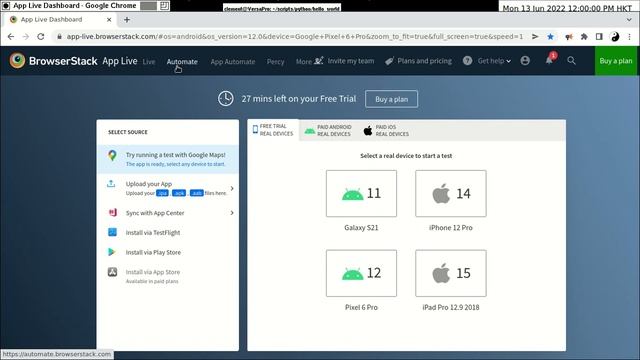This screenshot has width=640, height=360.
Task: Click the site lock icon in address bar
Action: 60,37
